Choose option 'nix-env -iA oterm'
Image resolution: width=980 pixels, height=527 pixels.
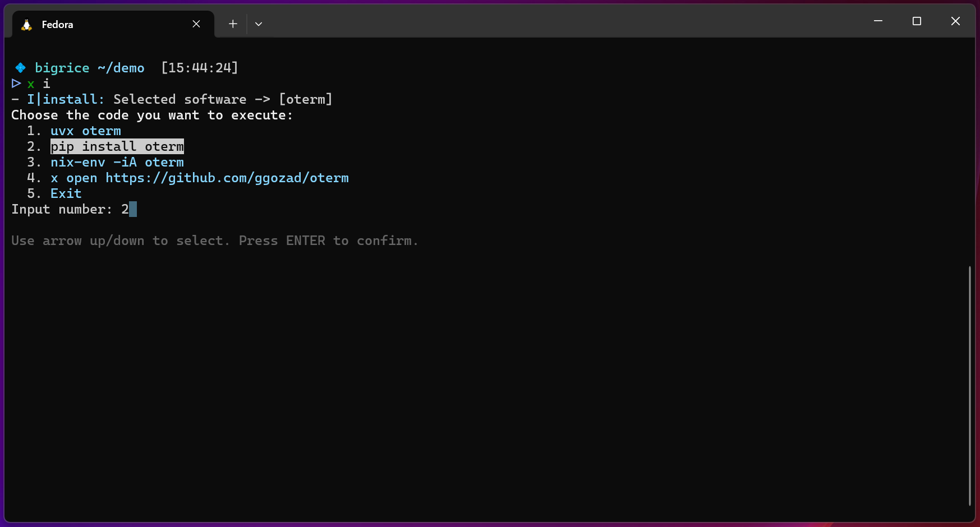coord(117,162)
